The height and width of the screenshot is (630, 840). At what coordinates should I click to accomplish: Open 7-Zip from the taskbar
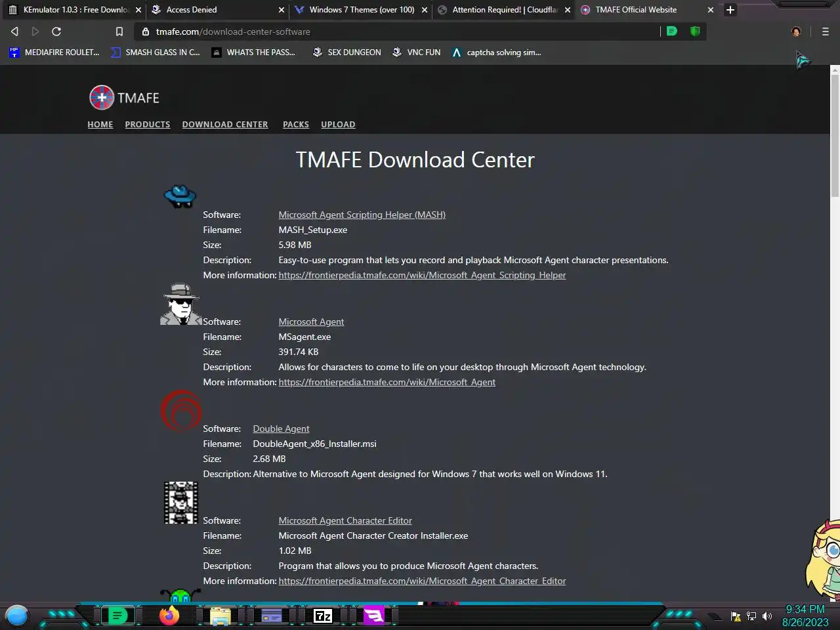(x=323, y=616)
